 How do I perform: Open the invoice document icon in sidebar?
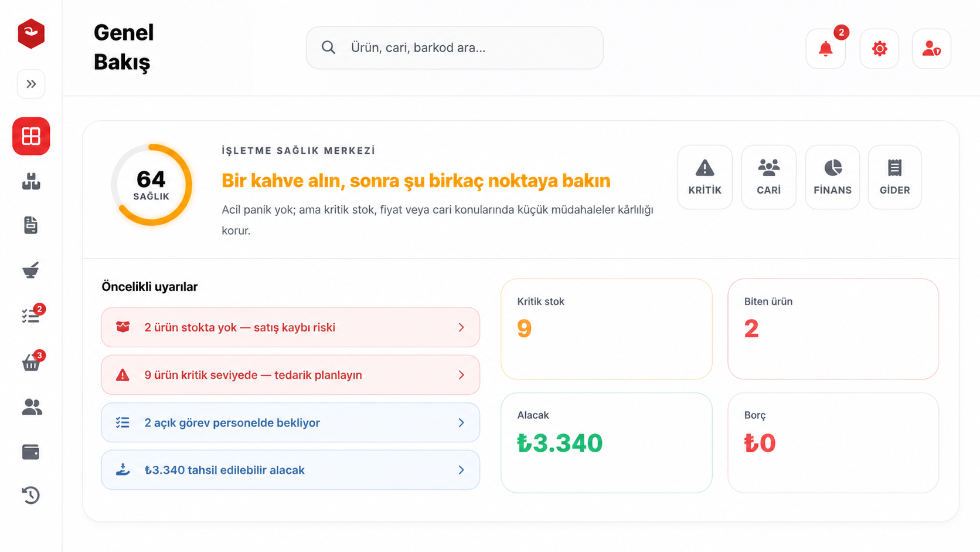[x=31, y=225]
